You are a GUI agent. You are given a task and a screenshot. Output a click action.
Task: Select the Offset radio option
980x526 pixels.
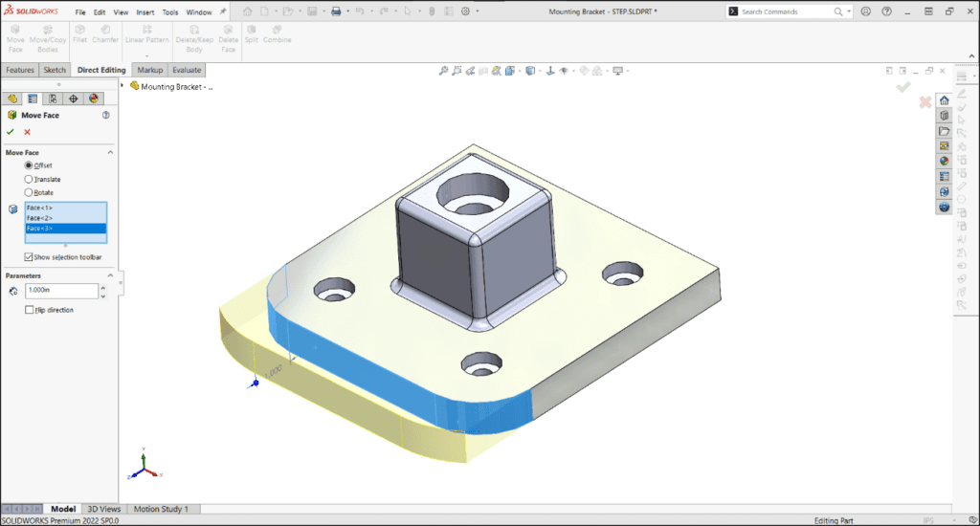28,165
